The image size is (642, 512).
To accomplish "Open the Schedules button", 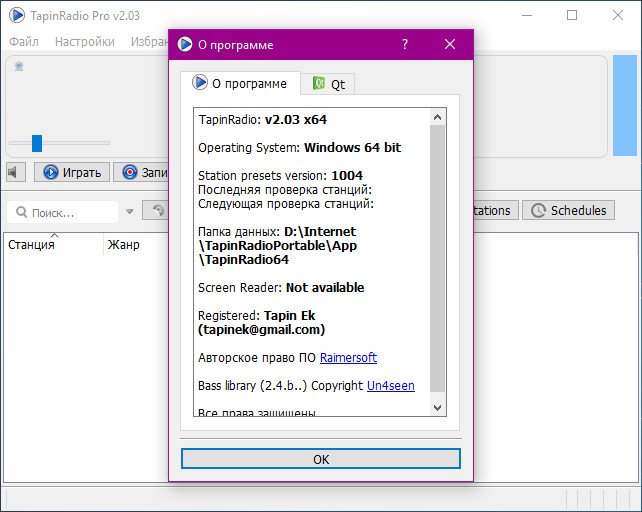I will (x=568, y=210).
